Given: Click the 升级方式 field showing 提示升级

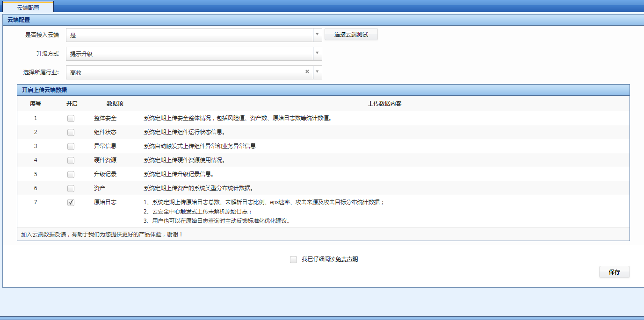Looking at the screenshot, I should pos(189,54).
